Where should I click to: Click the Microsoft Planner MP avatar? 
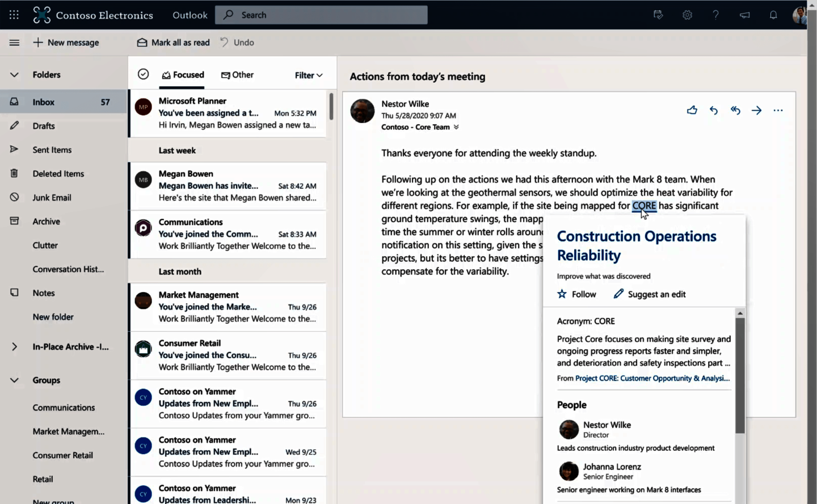click(144, 107)
